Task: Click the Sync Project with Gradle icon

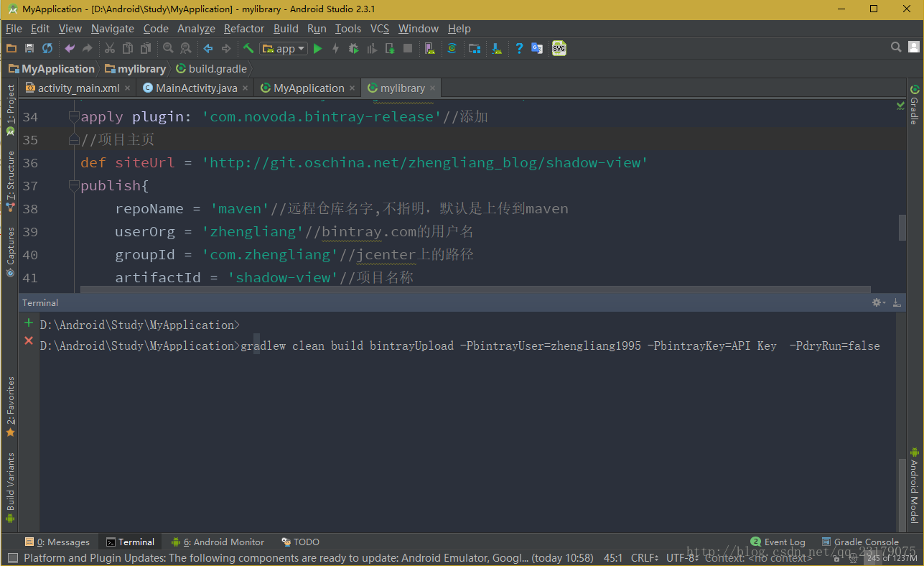Action: point(452,48)
